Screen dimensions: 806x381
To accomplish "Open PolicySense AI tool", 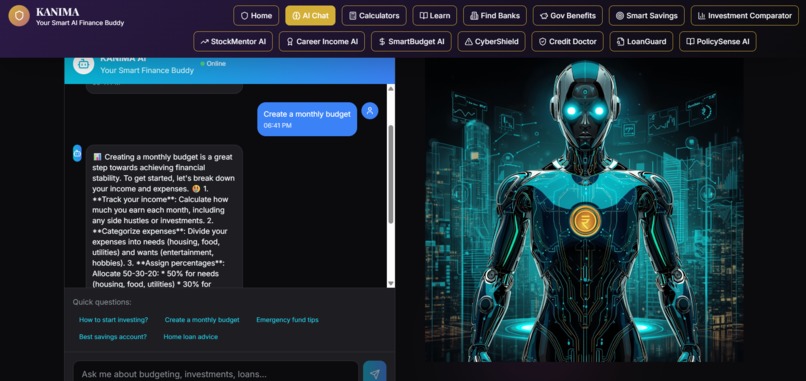I will 718,42.
